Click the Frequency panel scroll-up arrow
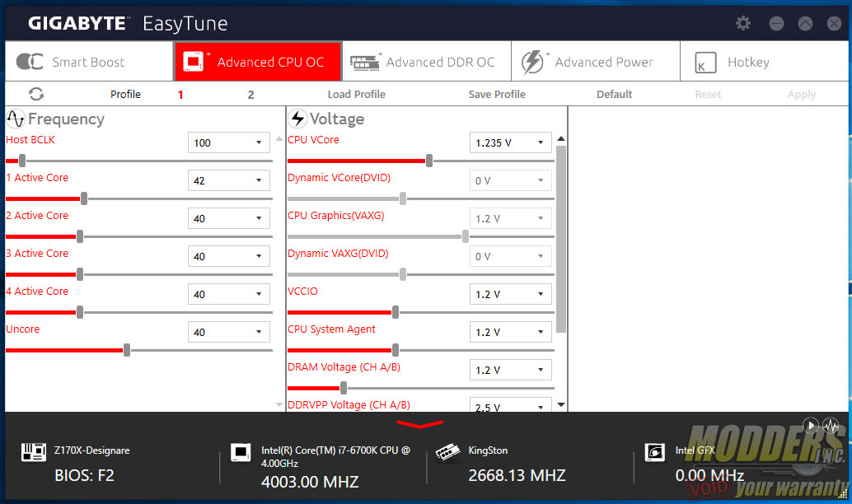Image resolution: width=852 pixels, height=504 pixels. coord(279,139)
